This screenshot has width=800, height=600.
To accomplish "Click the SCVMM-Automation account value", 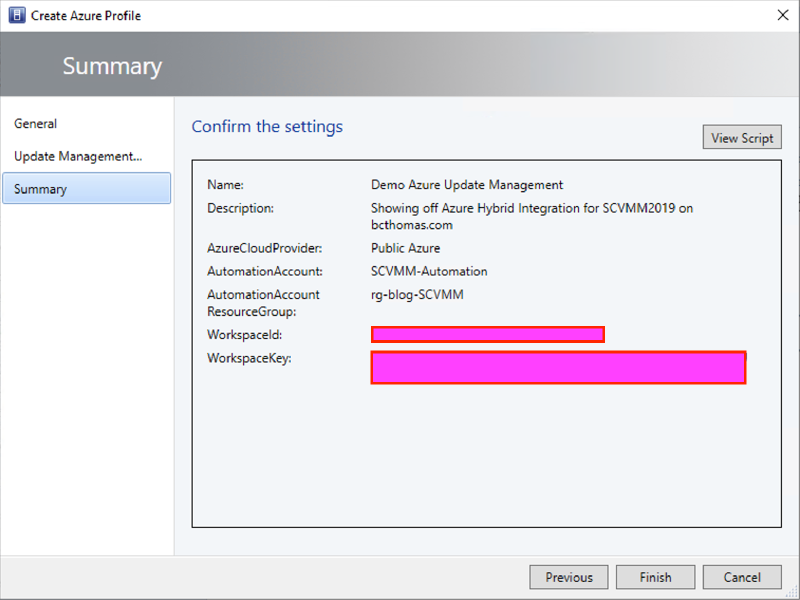I will 429,271.
